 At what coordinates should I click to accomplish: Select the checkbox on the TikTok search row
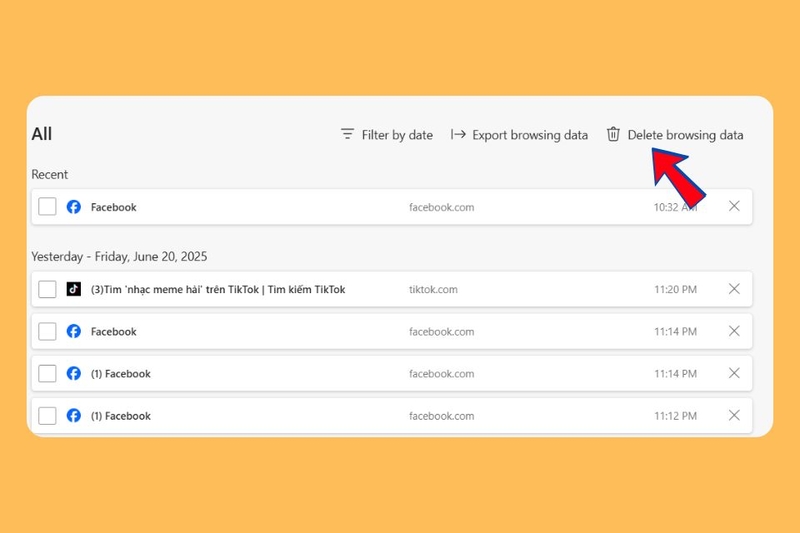47,289
